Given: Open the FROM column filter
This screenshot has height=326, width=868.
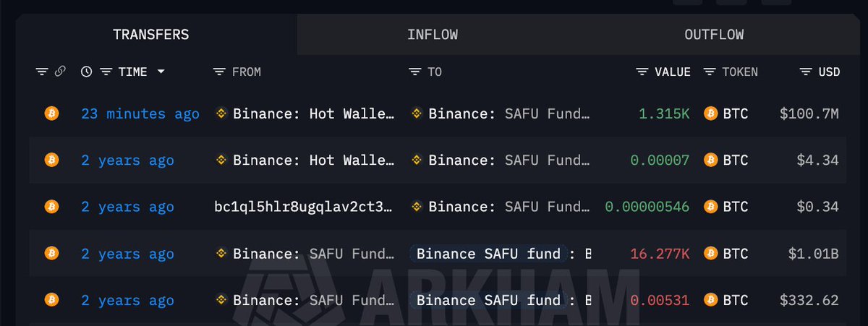Looking at the screenshot, I should pyautogui.click(x=220, y=72).
